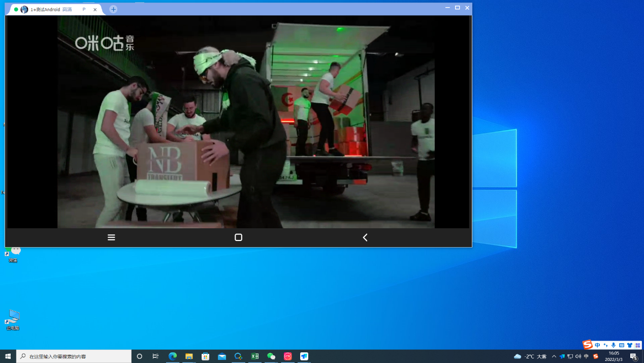
Task: Click the blue tray app icon
Action: [562, 356]
